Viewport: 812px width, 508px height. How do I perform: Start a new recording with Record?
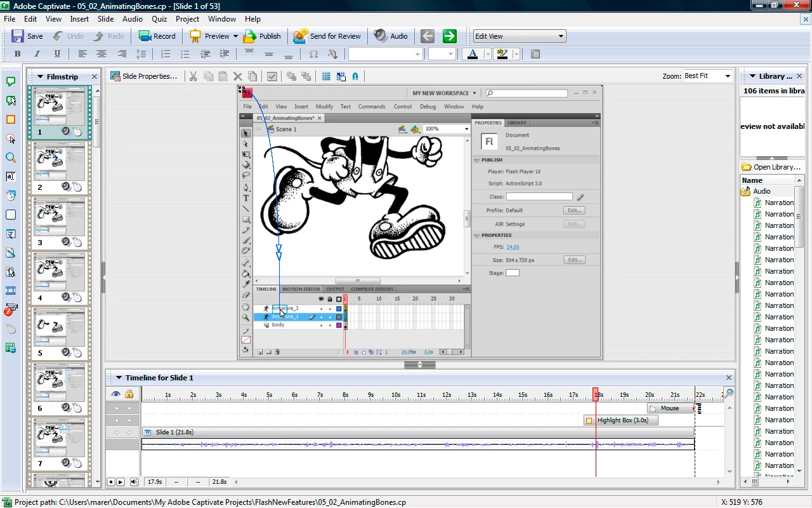(157, 36)
